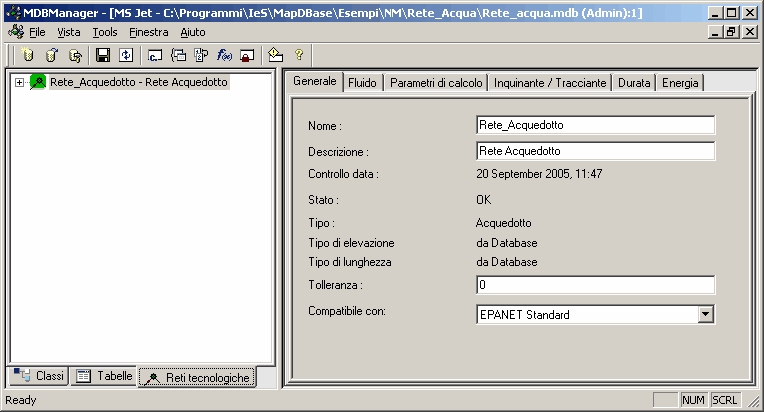764x412 pixels.
Task: Open the Compatibile con dropdown
Action: pos(706,314)
